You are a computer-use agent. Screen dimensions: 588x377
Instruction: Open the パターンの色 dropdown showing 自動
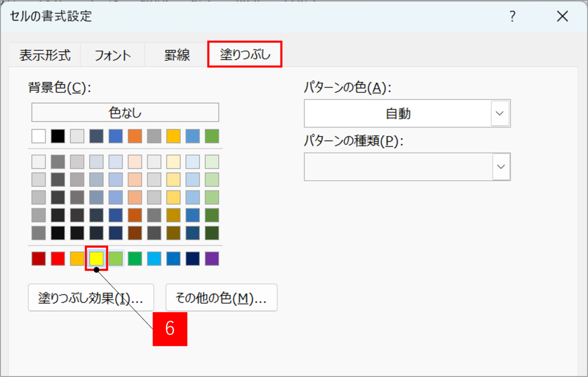click(x=407, y=114)
